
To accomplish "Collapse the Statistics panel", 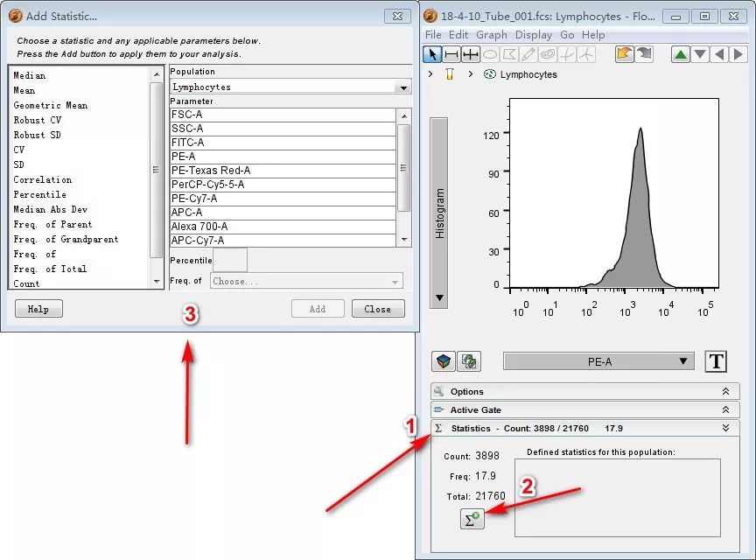I will click(725, 428).
